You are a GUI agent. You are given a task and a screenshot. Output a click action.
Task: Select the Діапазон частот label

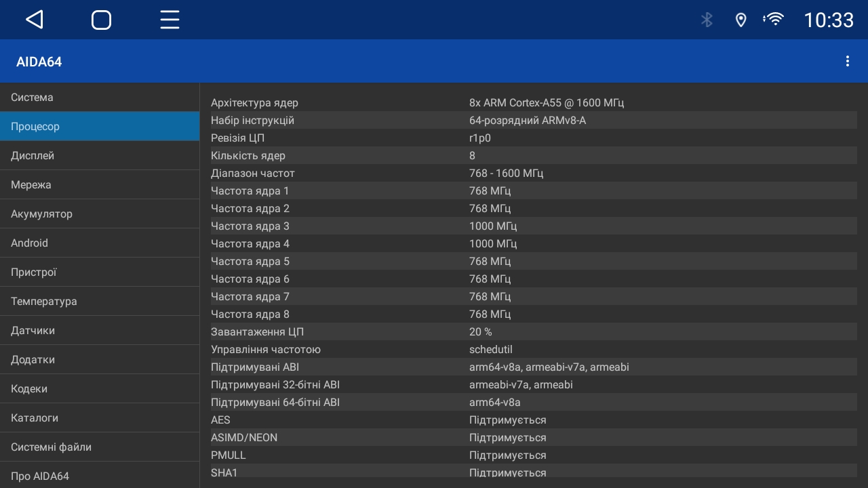[253, 174]
